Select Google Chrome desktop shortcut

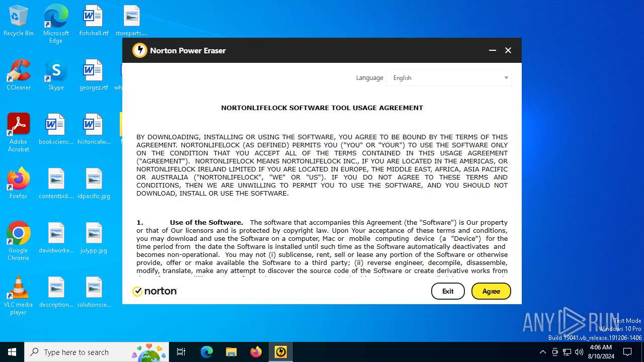pos(19,241)
